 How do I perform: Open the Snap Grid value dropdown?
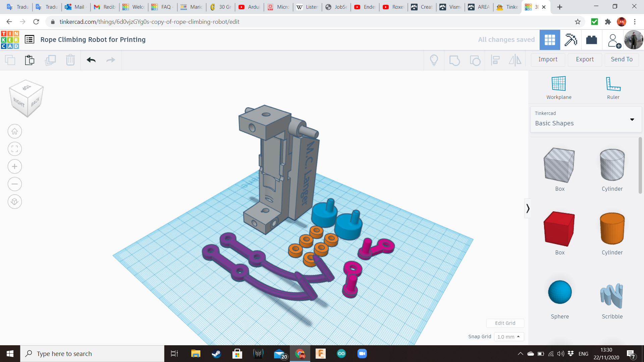point(509,337)
